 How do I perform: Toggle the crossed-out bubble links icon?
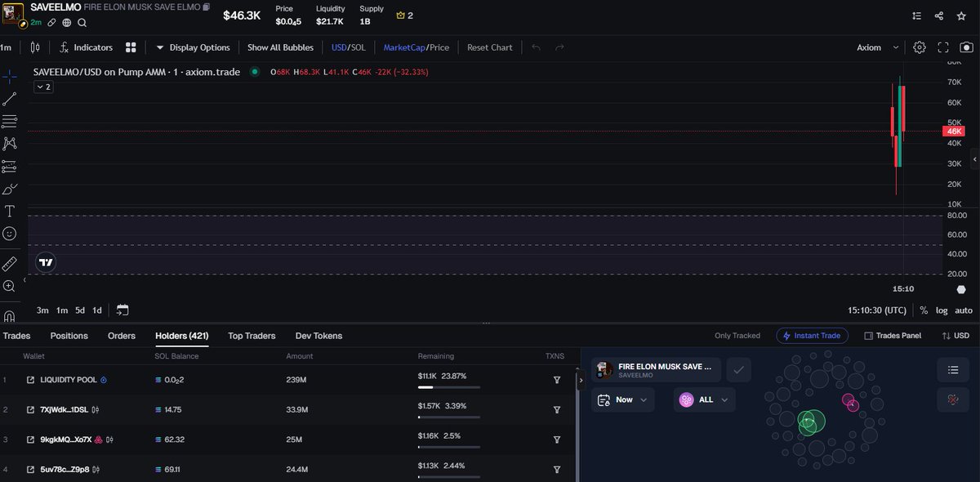[x=953, y=399]
